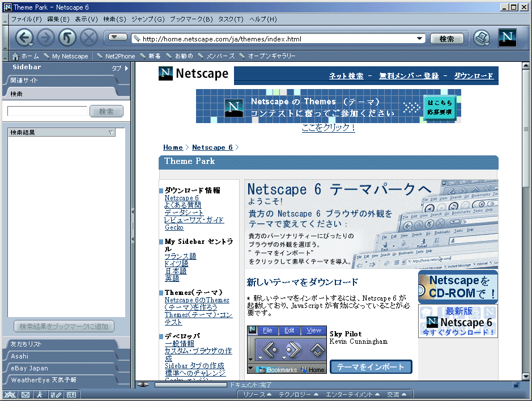Image resolution: width=532 pixels, height=401 pixels.
Task: Click the Netscape CD-ROM banner image
Action: click(458, 287)
